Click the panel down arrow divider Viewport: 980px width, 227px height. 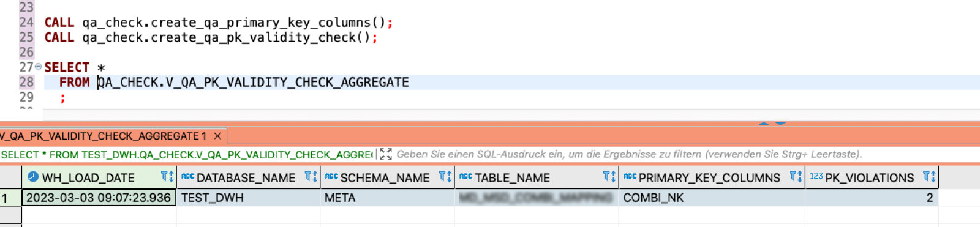tap(780, 124)
